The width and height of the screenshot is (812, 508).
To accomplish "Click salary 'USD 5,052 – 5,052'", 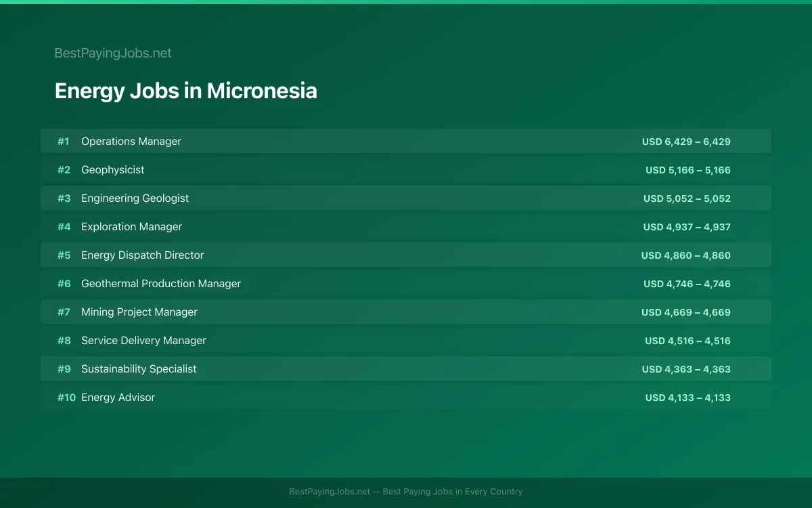I will coord(687,198).
